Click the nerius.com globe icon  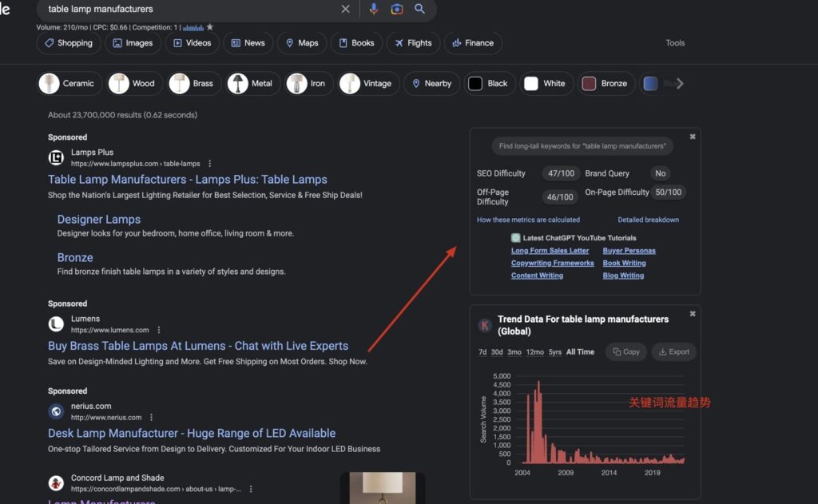click(x=57, y=411)
